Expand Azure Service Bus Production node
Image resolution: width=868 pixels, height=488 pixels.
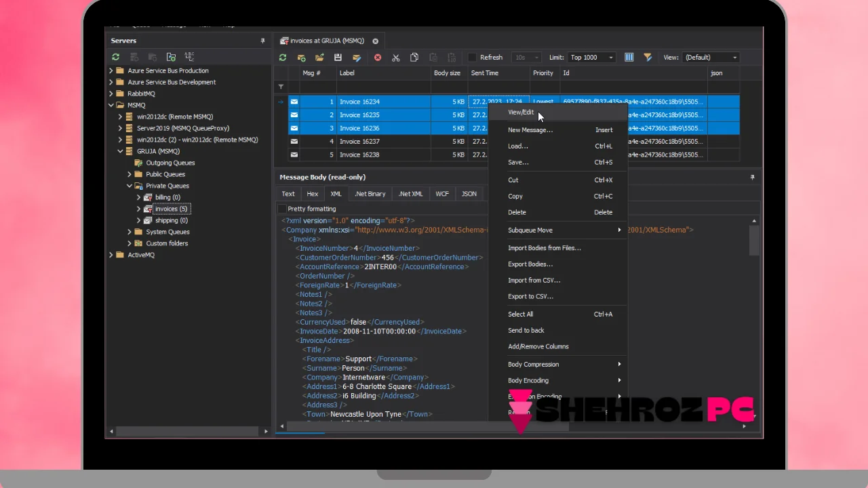pos(111,70)
